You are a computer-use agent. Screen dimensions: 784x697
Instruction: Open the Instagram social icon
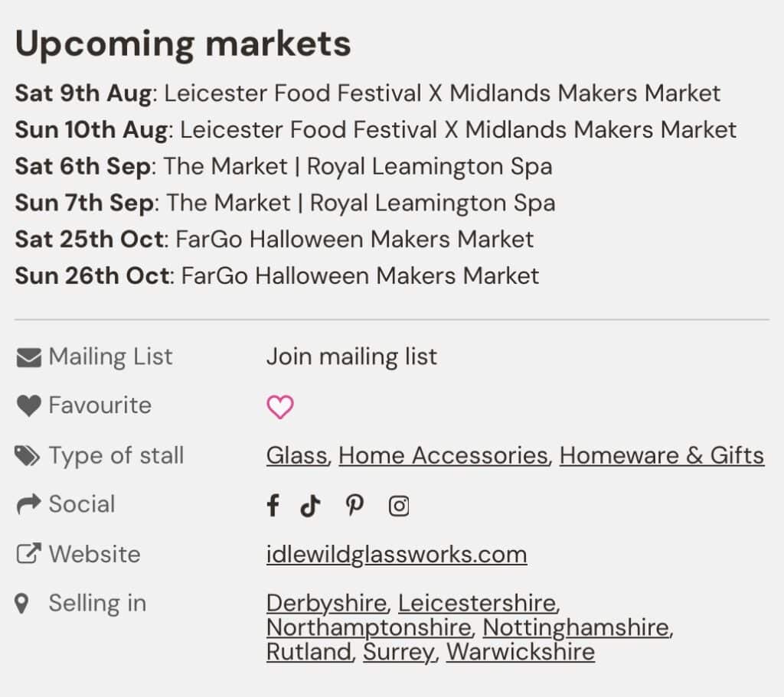tap(399, 506)
